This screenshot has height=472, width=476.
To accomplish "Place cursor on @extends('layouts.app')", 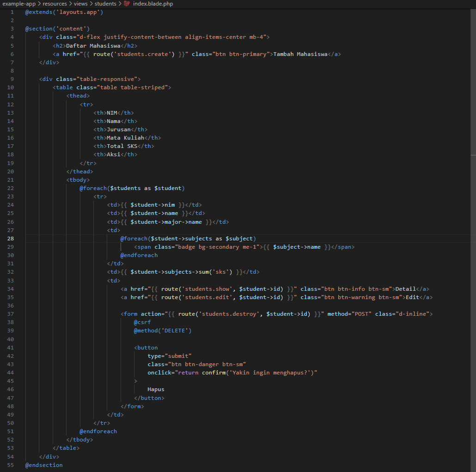I will [x=64, y=12].
